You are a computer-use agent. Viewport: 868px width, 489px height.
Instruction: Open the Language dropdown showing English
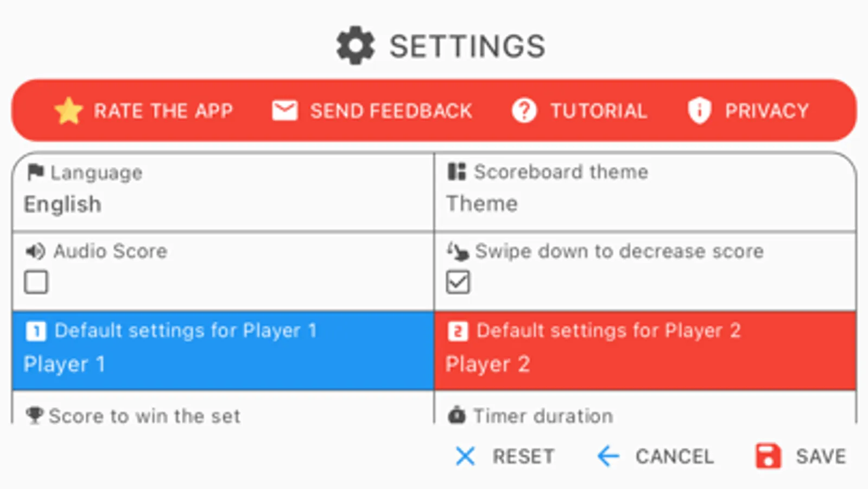pos(223,204)
